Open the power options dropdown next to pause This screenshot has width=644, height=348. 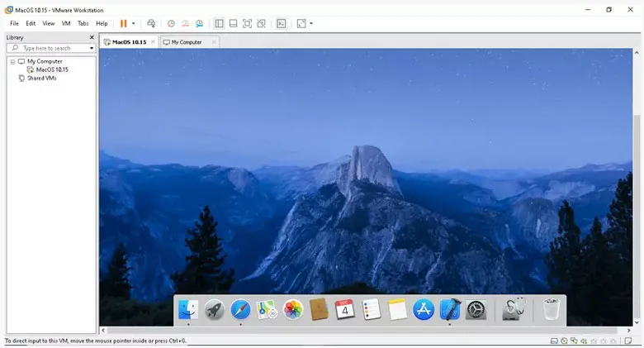pyautogui.click(x=133, y=23)
